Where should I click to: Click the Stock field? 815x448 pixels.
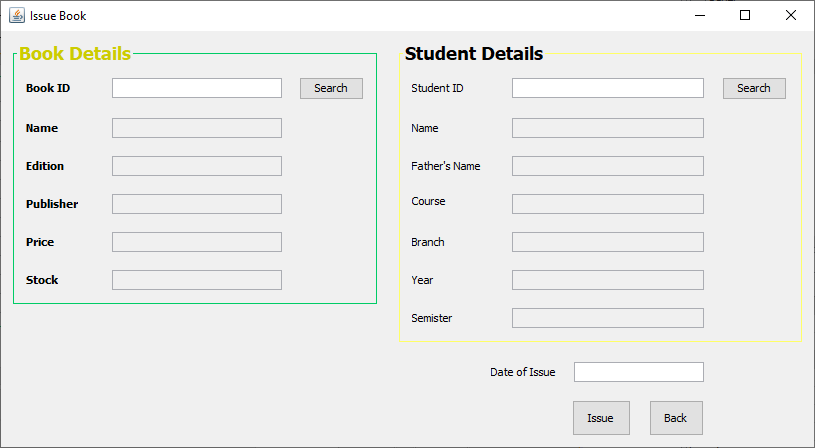coord(197,280)
